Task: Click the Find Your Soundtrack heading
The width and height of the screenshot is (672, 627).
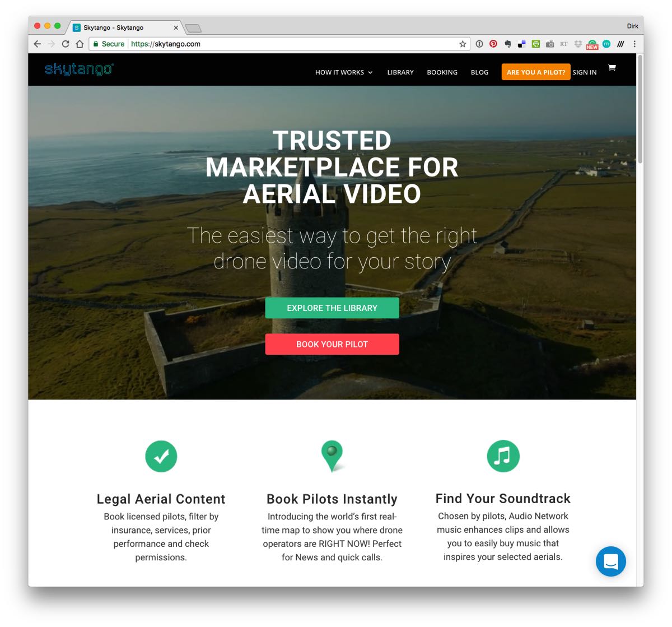Action: (503, 499)
